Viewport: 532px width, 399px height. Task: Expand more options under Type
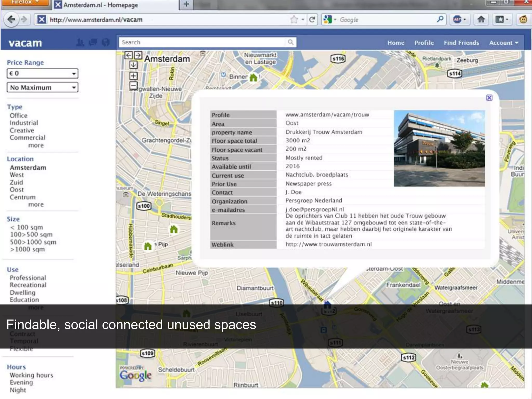[36, 145]
